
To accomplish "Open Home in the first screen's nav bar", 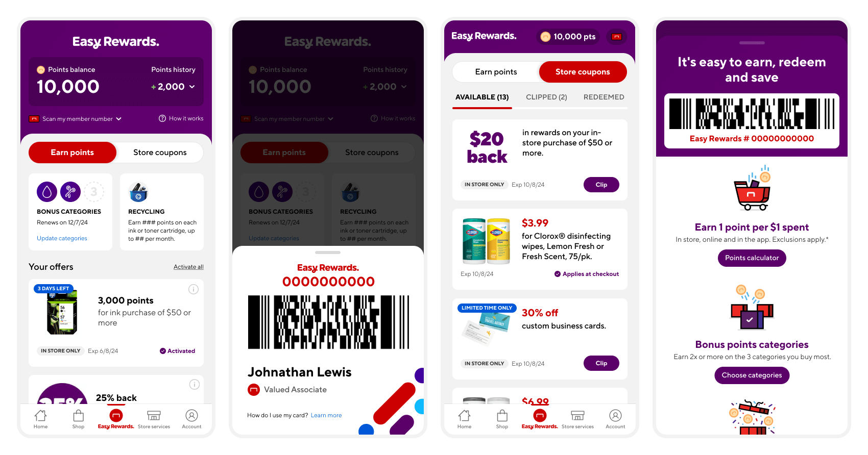I will coord(41,419).
